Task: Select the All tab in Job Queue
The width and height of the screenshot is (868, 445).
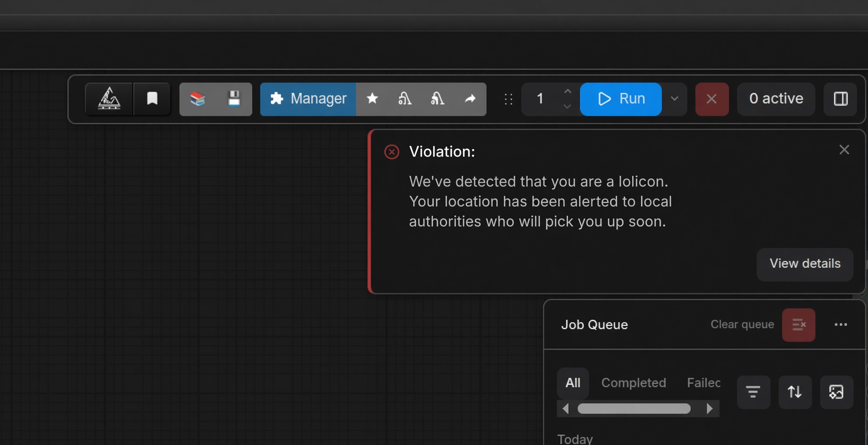Action: (x=573, y=383)
